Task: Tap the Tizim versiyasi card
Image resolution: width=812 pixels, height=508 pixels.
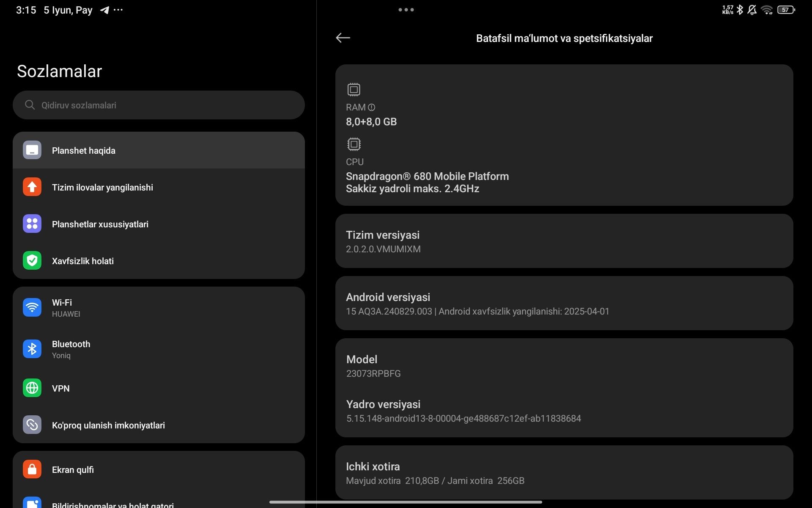Action: 564,241
